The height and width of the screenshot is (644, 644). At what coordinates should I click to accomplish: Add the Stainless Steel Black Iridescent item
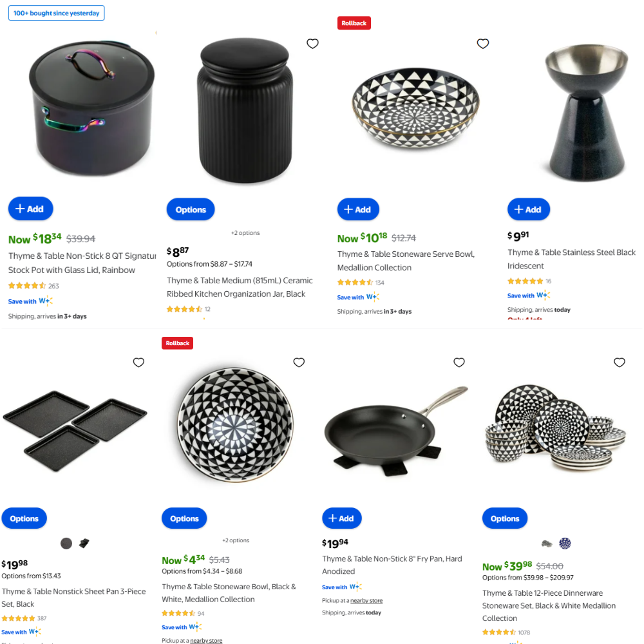(x=529, y=209)
